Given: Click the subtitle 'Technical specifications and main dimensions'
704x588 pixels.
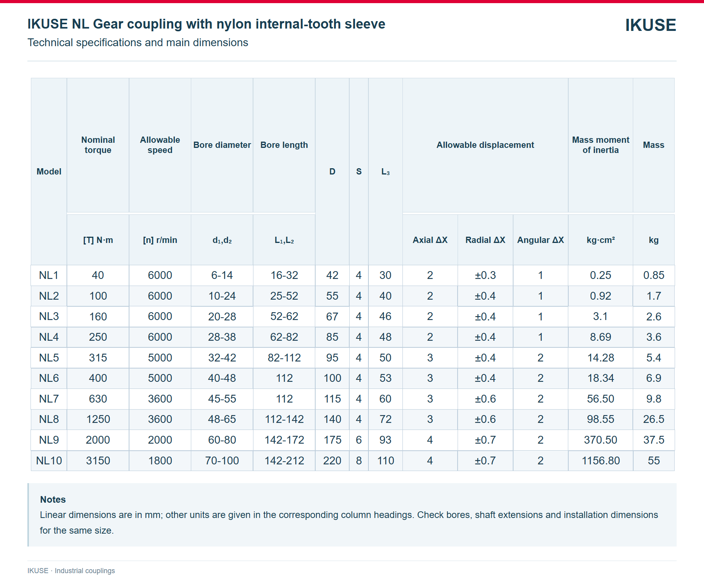Looking at the screenshot, I should [138, 42].
